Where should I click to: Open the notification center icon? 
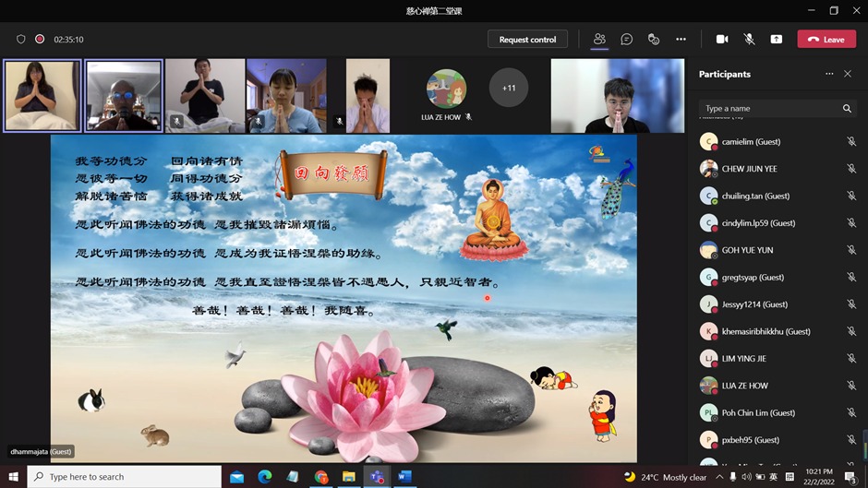click(850, 477)
